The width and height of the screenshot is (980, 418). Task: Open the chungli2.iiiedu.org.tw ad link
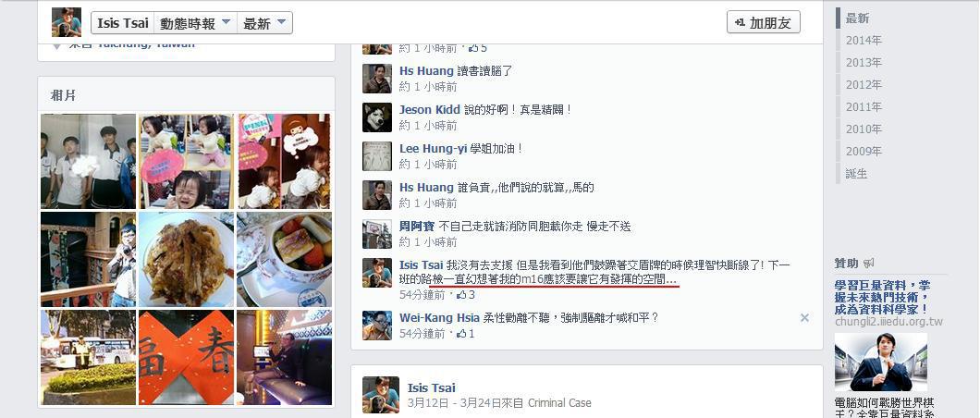tap(888, 322)
